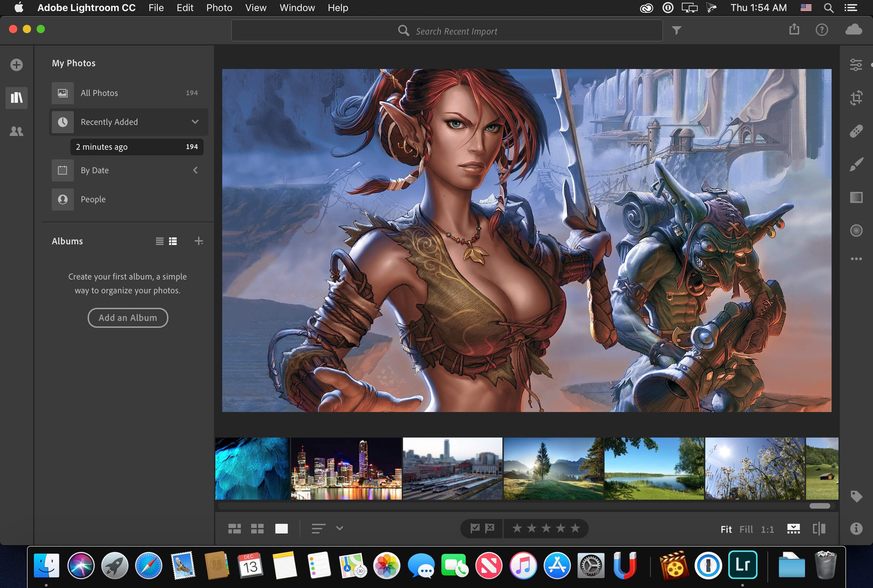873x588 pixels.
Task: Open the View menu in menu bar
Action: [x=255, y=7]
